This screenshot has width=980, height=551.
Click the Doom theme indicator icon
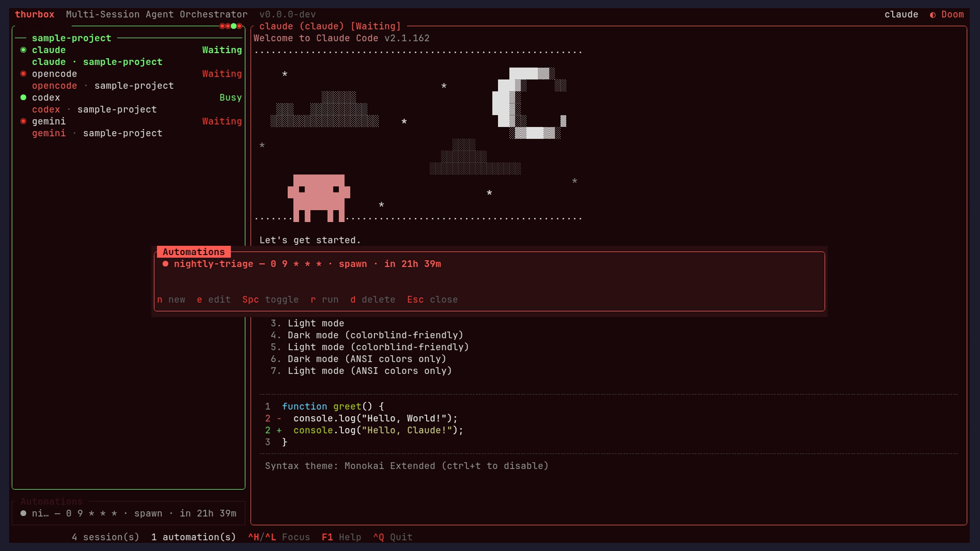(x=933, y=15)
